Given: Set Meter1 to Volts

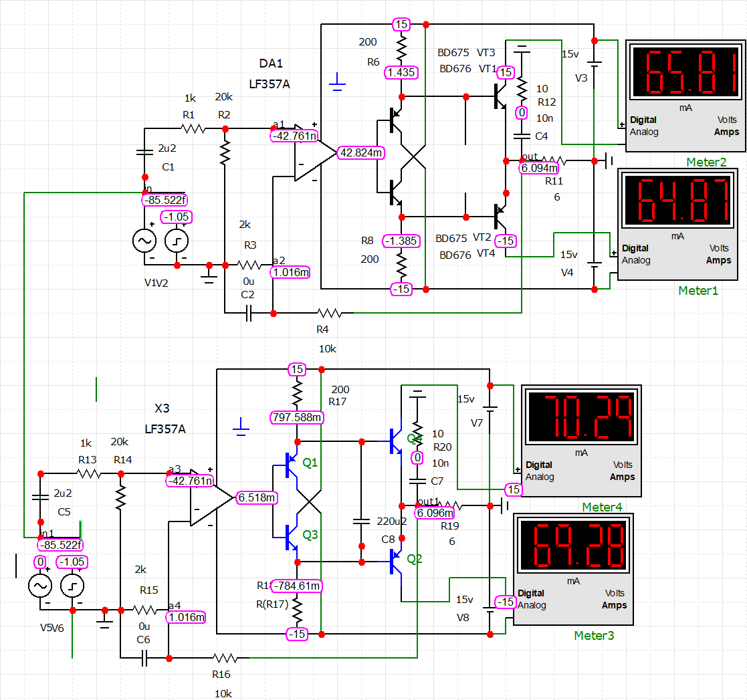Looking at the screenshot, I should pyautogui.click(x=719, y=248).
